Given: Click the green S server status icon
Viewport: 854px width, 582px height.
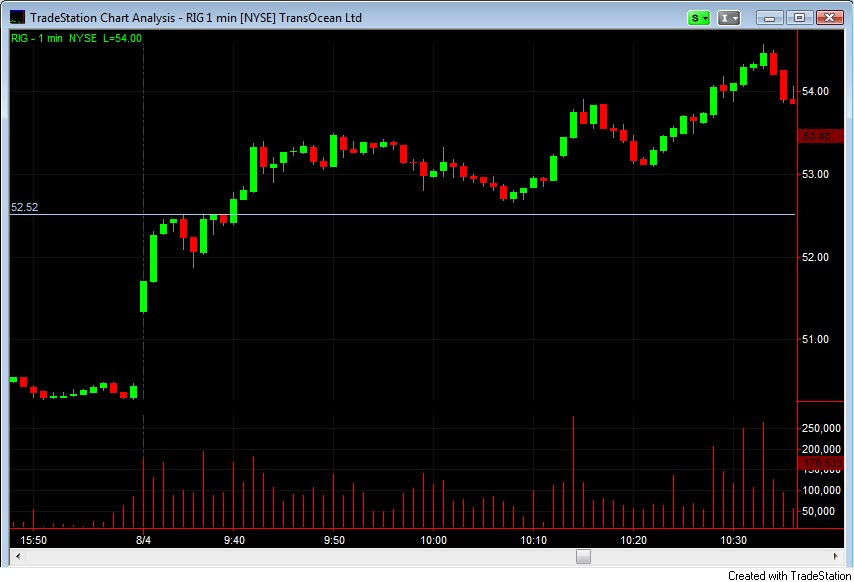Looking at the screenshot, I should click(697, 17).
